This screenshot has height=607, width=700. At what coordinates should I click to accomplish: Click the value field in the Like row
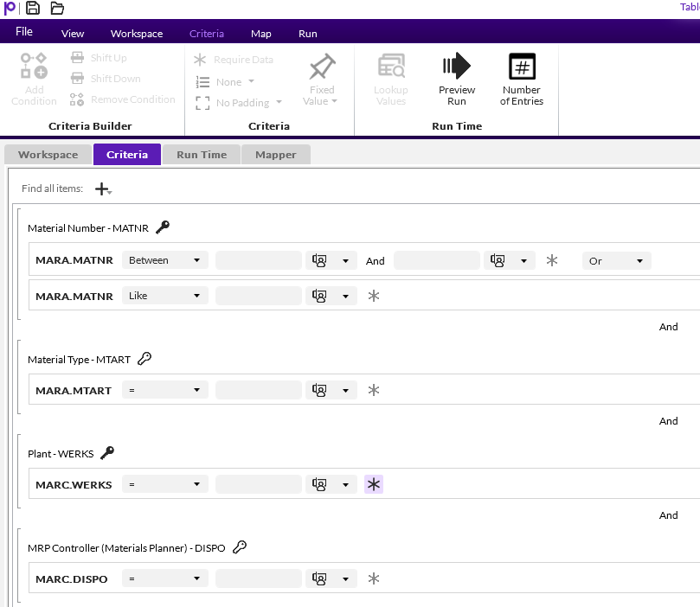pyautogui.click(x=259, y=296)
